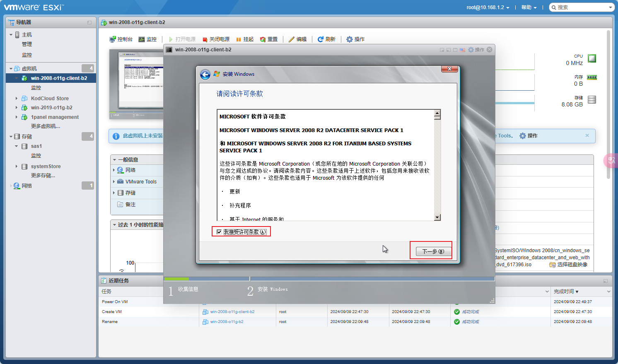Click the info icon in the VMware Tools notice
The height and width of the screenshot is (364, 618).
[116, 136]
